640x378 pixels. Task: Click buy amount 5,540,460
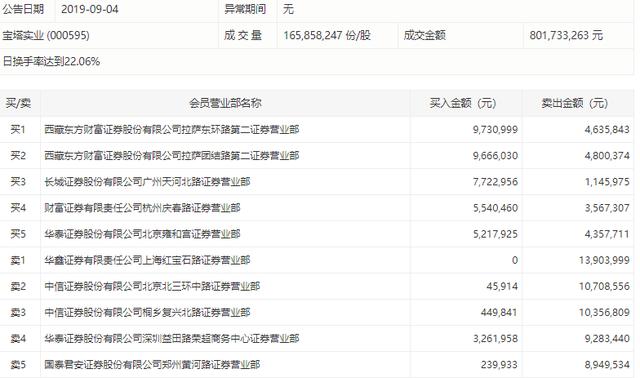[495, 208]
